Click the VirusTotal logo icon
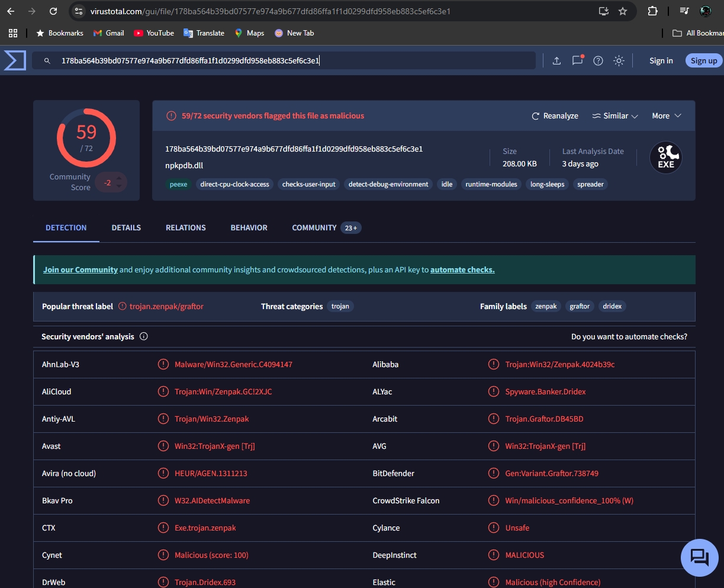 15,60
